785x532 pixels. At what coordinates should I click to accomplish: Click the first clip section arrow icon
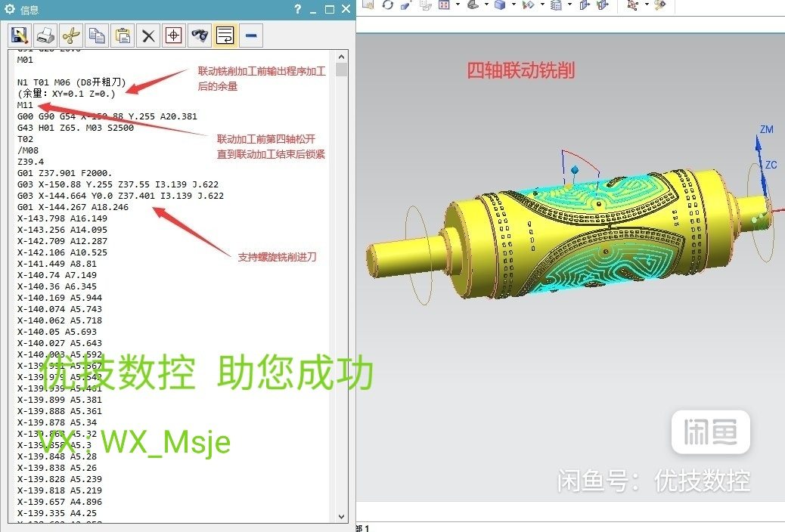pyautogui.click(x=585, y=5)
